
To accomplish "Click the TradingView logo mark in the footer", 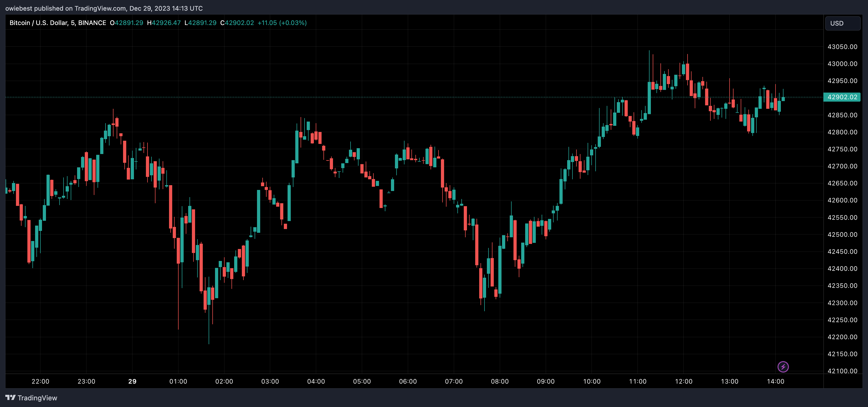I will (x=10, y=398).
